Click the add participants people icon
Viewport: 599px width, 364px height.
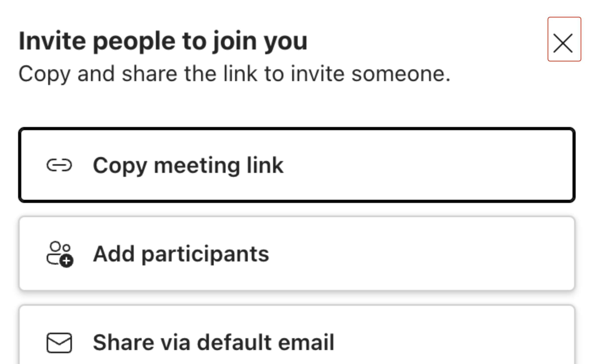(60, 254)
